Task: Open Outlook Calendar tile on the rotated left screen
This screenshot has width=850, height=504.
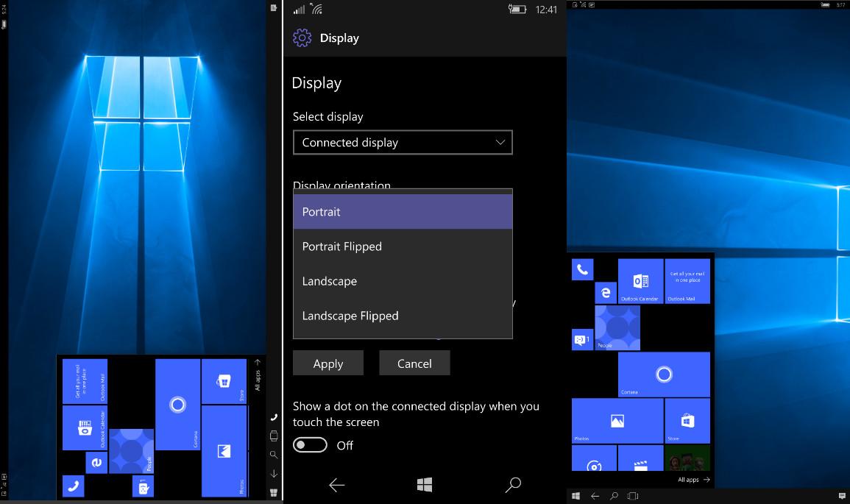Action: pyautogui.click(x=85, y=428)
